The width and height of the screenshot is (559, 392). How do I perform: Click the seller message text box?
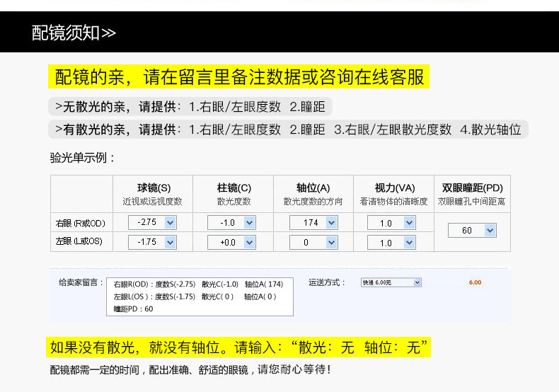200,296
